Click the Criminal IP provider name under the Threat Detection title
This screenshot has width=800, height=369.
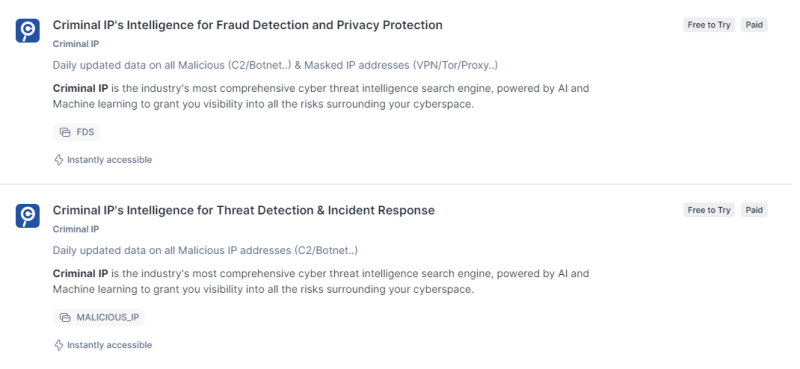76,229
